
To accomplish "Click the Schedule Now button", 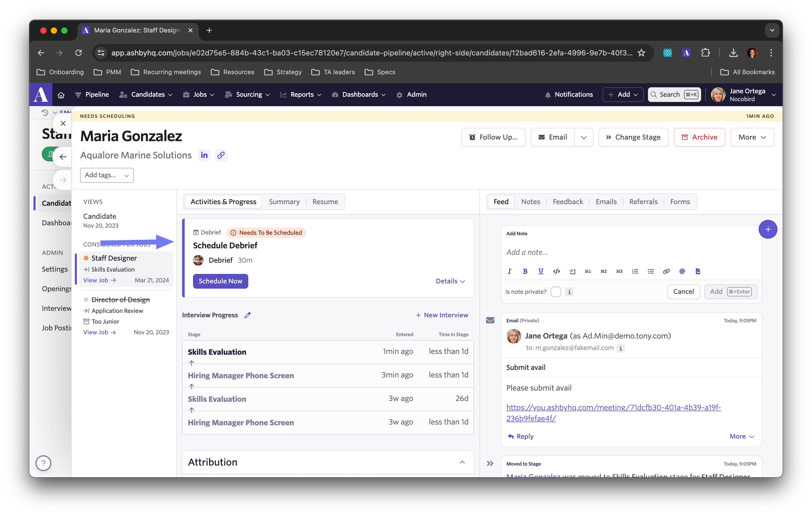I will (220, 281).
